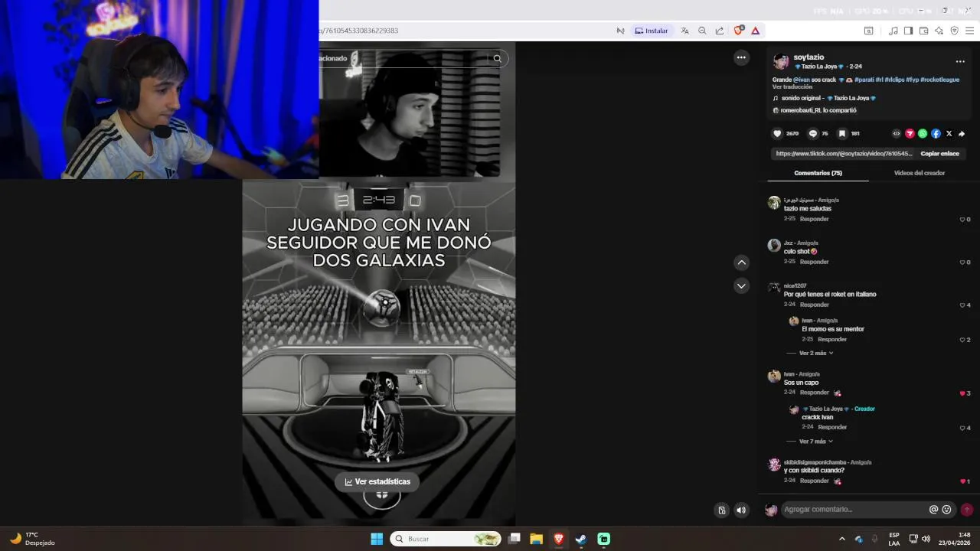980x551 pixels.
Task: Click Brave Rewards triangle icon
Action: click(x=756, y=31)
